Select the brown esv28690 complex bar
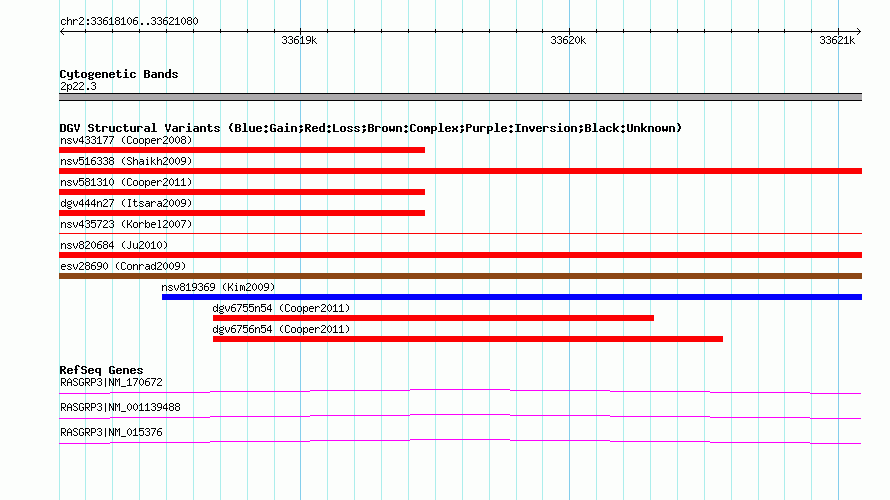The image size is (890, 500). (x=460, y=276)
